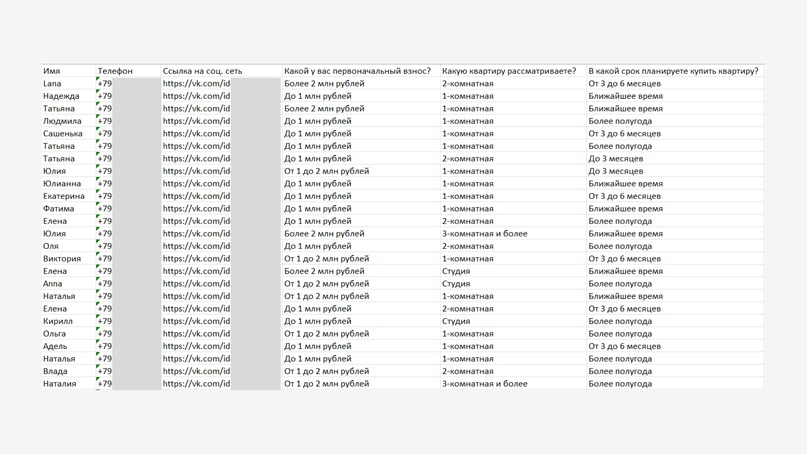Image resolution: width=807 pixels, height=454 pixels.
Task: Click the purchase timeframe cell for Екатерина
Action: coord(624,196)
